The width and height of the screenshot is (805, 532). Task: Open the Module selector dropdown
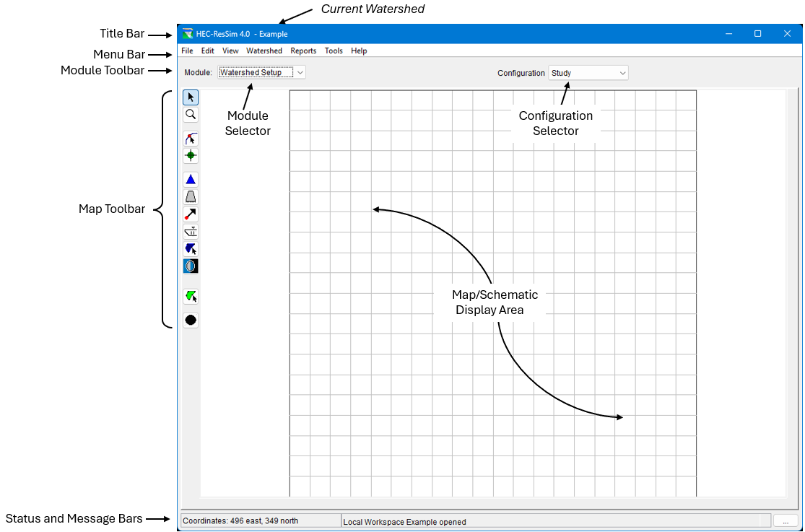coord(262,72)
